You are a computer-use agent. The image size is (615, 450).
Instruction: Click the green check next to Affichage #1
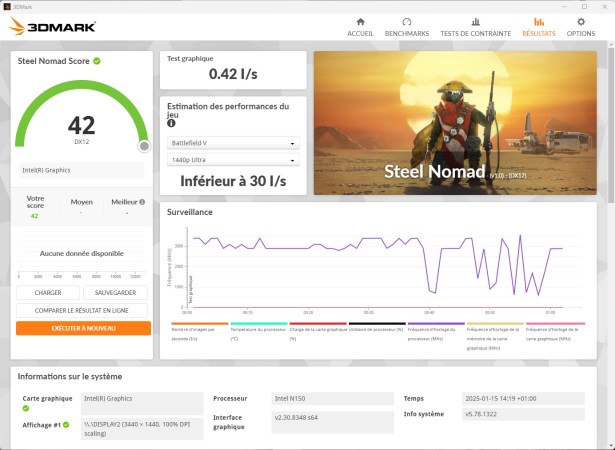click(x=66, y=425)
